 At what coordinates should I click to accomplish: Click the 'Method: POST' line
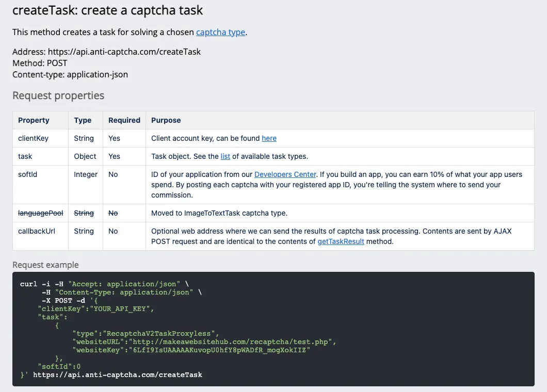click(x=40, y=63)
